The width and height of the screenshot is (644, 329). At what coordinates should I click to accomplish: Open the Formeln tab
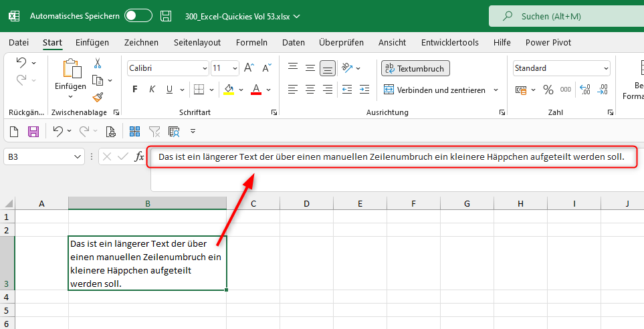point(251,42)
